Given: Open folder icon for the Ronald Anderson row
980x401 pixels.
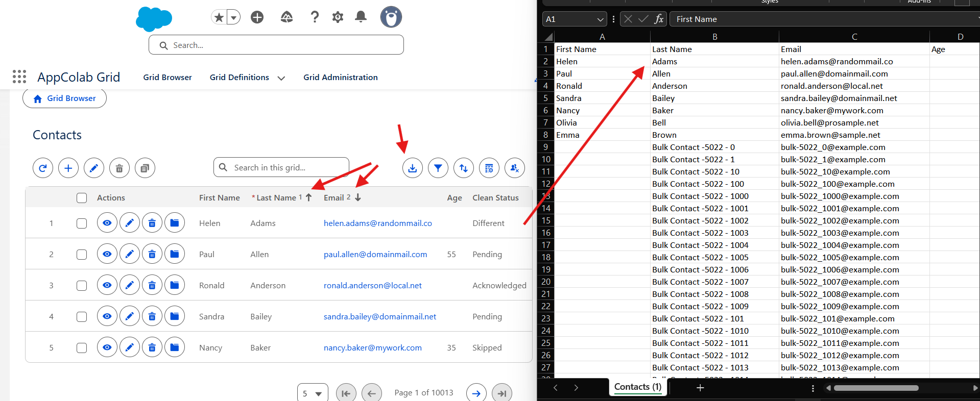Looking at the screenshot, I should click(175, 285).
